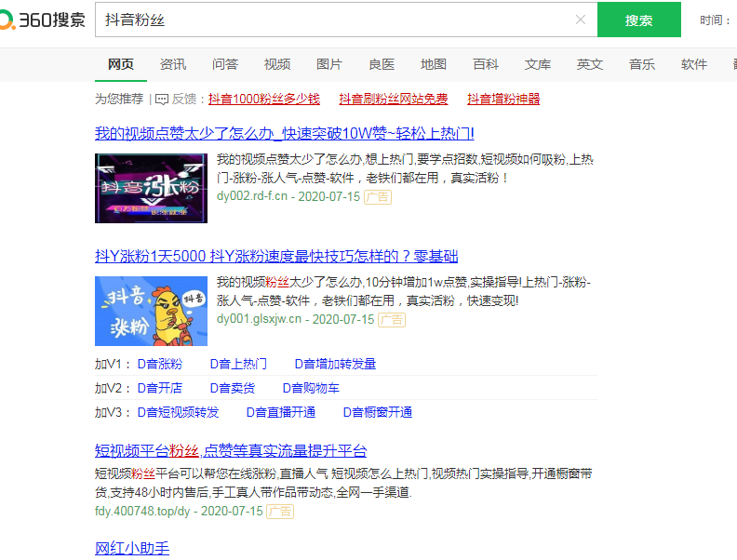This screenshot has width=737, height=560.
Task: Open the D音橱窗开通 sublink
Action: coord(378,412)
